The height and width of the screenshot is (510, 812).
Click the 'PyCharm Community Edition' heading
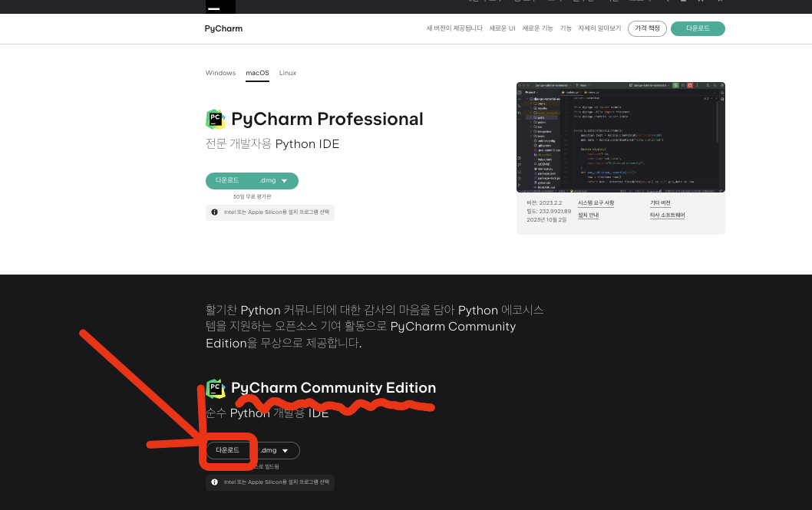click(334, 388)
